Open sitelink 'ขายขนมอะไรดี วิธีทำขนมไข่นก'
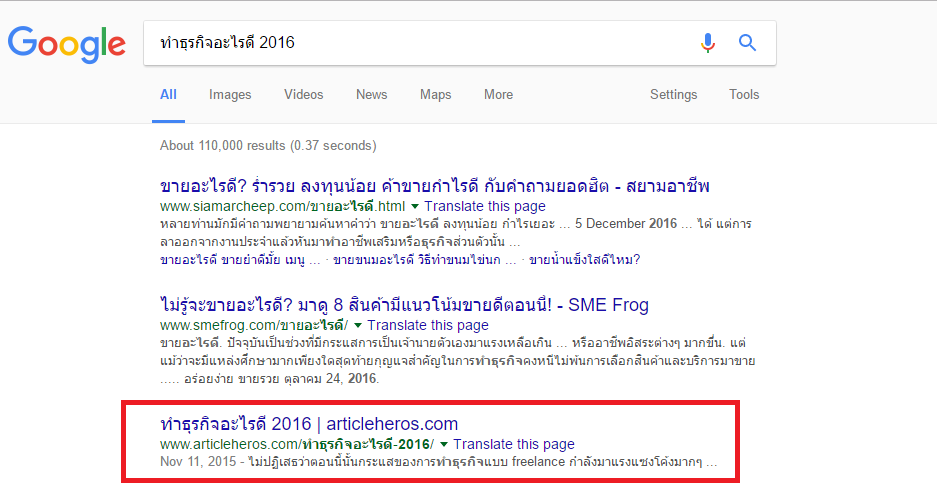 pyautogui.click(x=424, y=259)
